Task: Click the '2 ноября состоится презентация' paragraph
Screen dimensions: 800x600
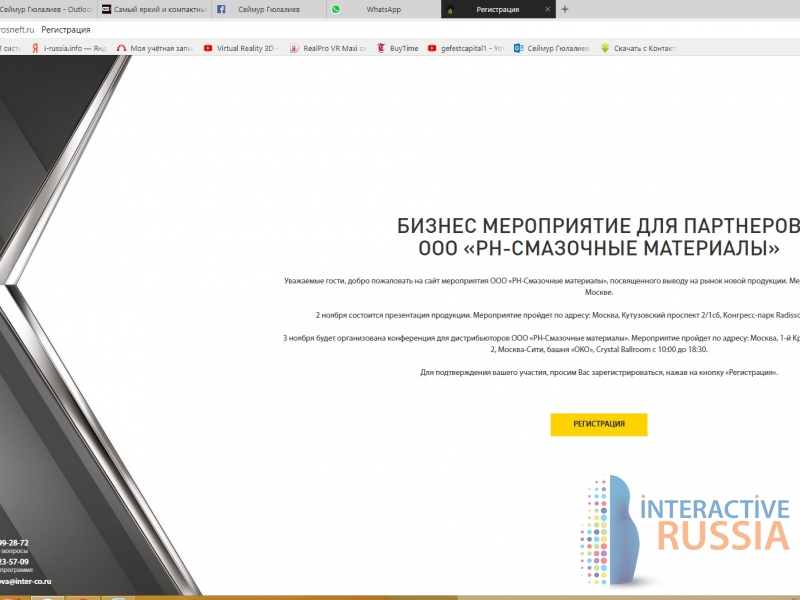Action: coord(557,315)
